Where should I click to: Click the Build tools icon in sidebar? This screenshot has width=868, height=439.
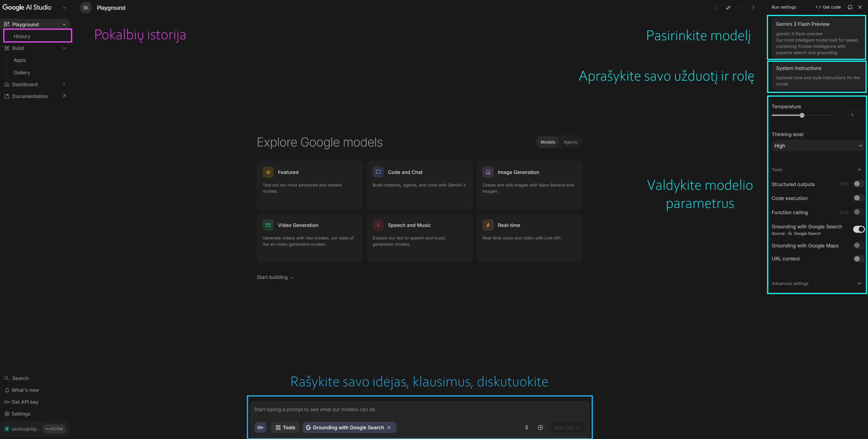(6, 48)
